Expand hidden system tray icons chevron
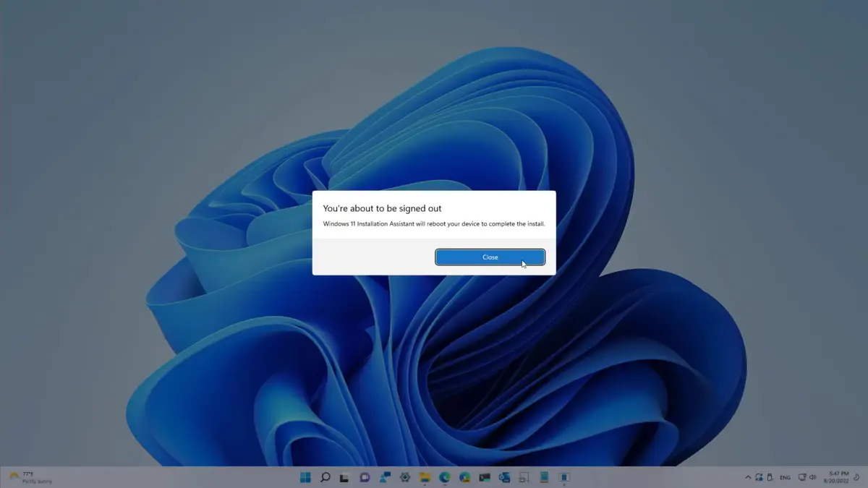This screenshot has width=868, height=488. pyautogui.click(x=748, y=477)
